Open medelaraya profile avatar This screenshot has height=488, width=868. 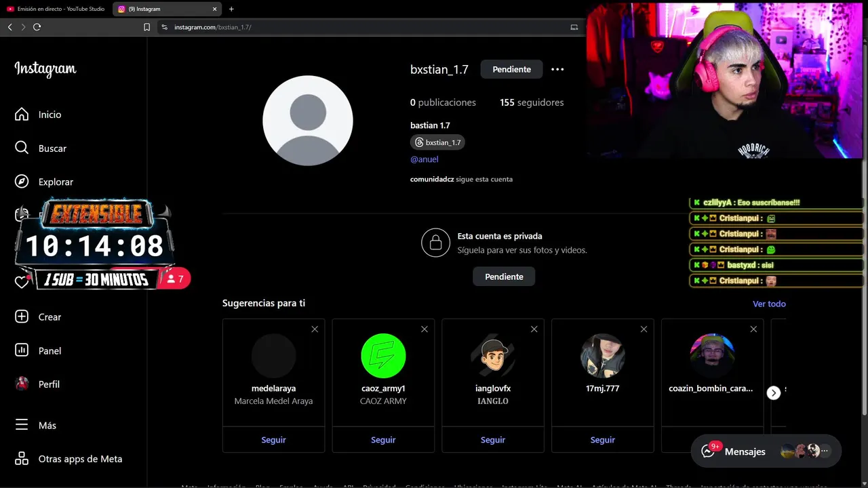274,355
